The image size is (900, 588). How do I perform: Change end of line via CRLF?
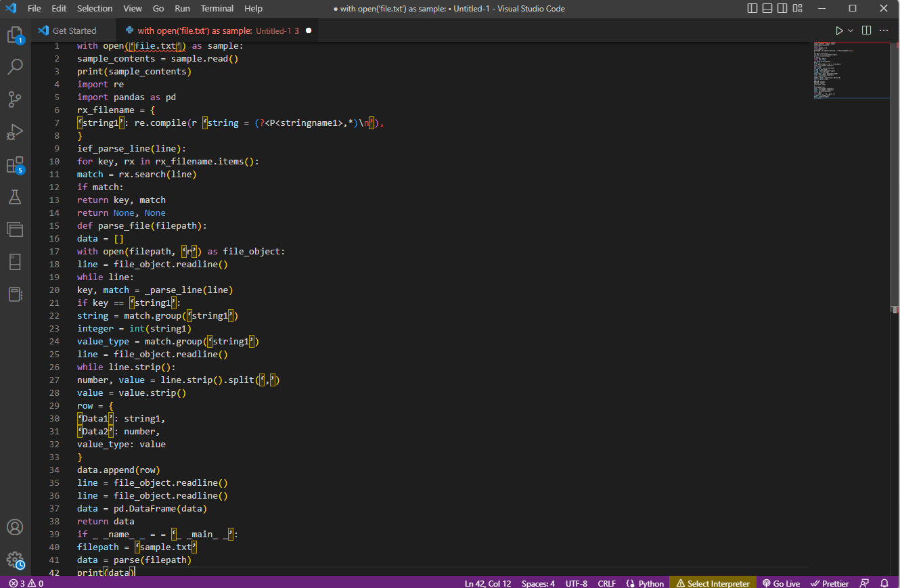point(607,583)
